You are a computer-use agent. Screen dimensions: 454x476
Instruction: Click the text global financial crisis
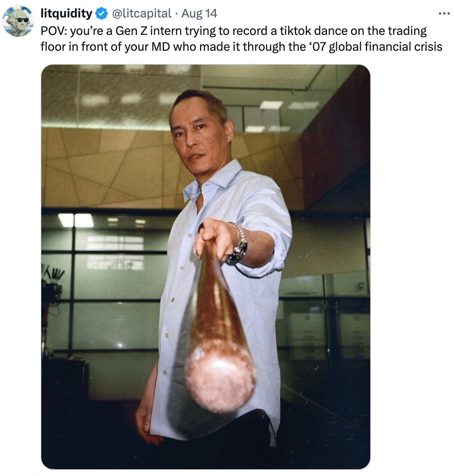385,47
